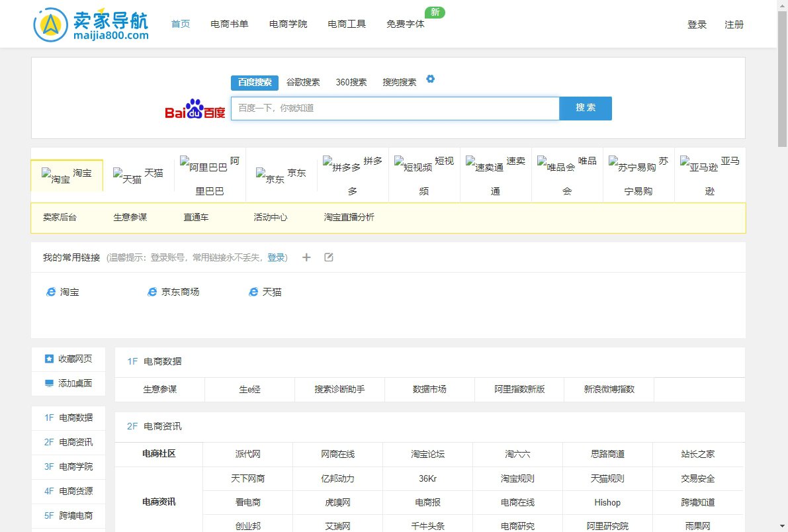Open 站长之家 link

pyautogui.click(x=697, y=454)
